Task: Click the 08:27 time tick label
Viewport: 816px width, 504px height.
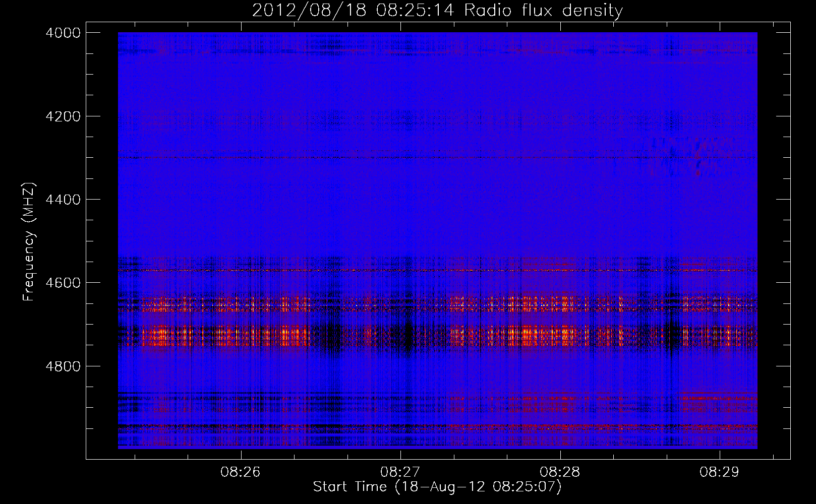Action: (x=400, y=472)
